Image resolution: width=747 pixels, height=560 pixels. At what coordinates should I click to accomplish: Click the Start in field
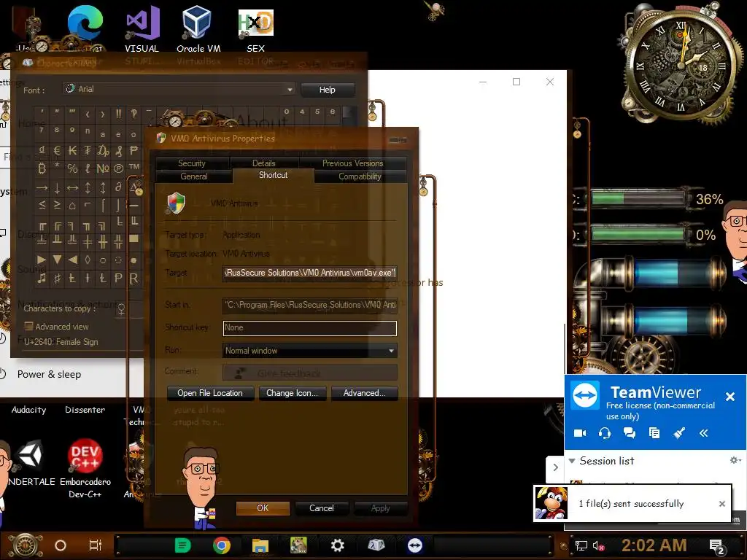309,305
